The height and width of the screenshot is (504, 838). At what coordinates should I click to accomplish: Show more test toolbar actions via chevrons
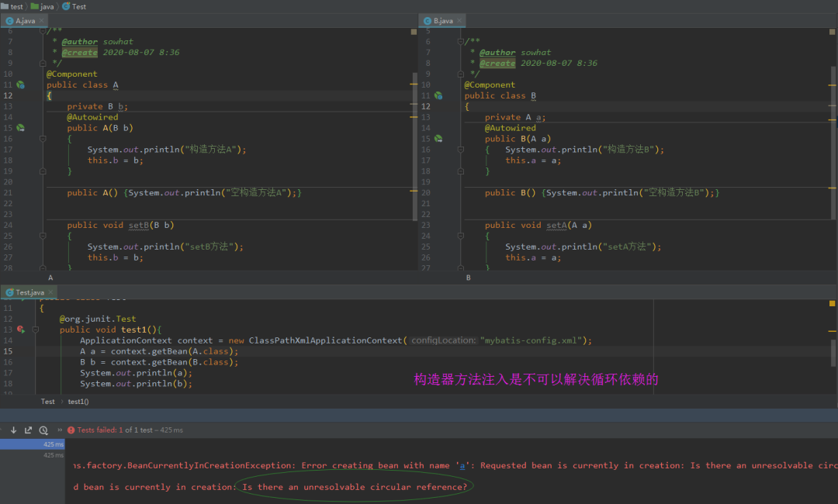[60, 430]
